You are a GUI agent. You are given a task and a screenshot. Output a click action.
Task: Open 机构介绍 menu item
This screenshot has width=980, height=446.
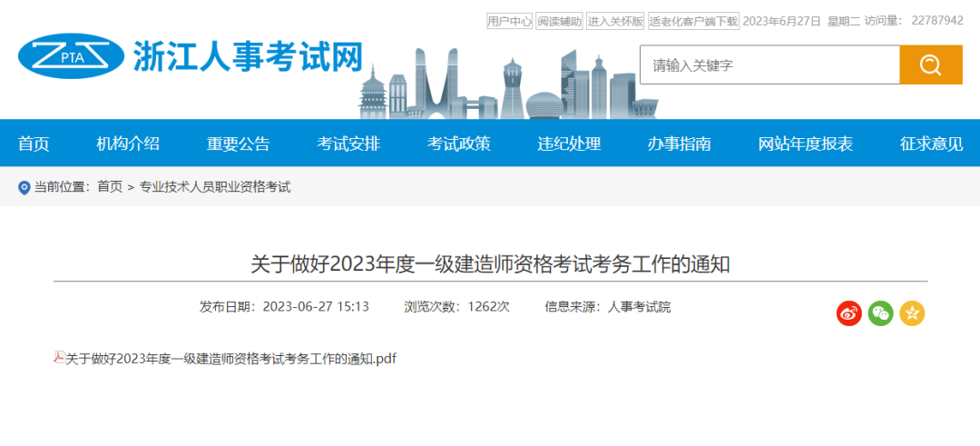click(128, 144)
